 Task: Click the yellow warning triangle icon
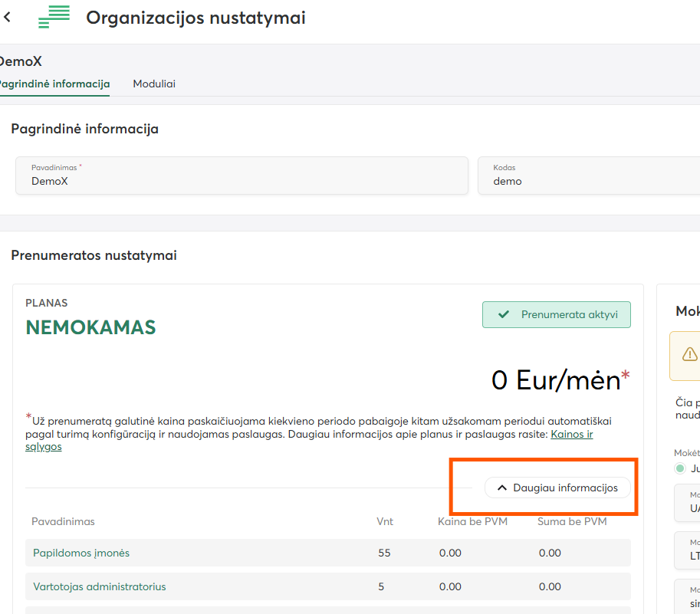689,354
